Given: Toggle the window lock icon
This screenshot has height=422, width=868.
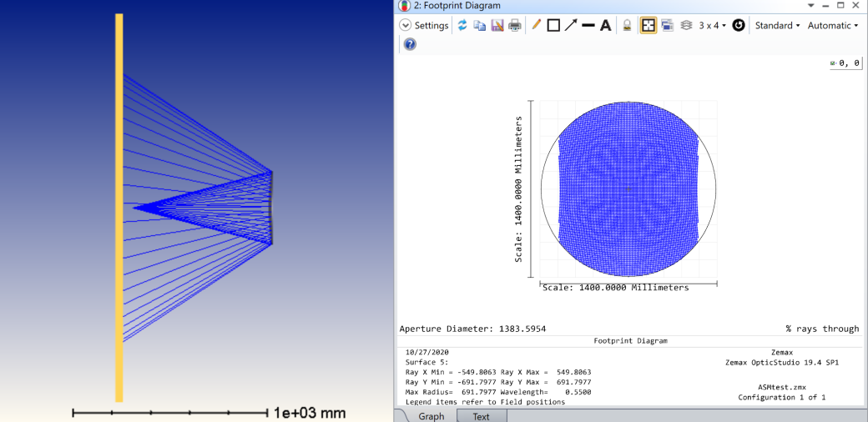Looking at the screenshot, I should [627, 26].
